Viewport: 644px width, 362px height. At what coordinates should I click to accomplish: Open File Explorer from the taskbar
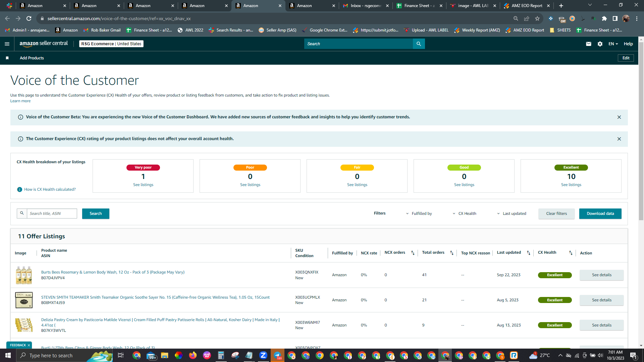[164, 355]
